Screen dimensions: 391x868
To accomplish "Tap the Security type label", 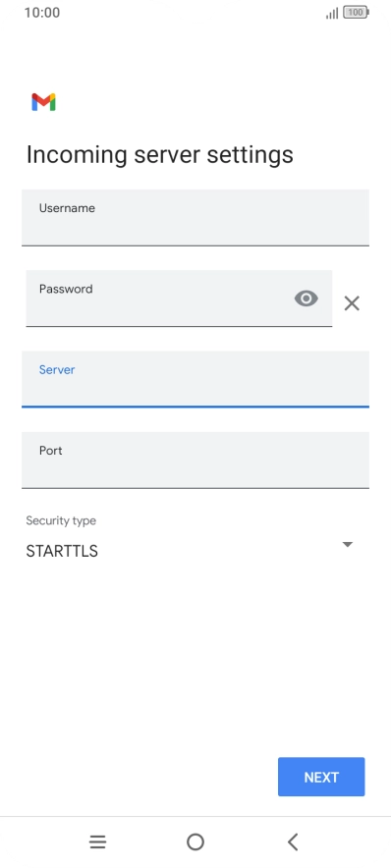I will 61,520.
